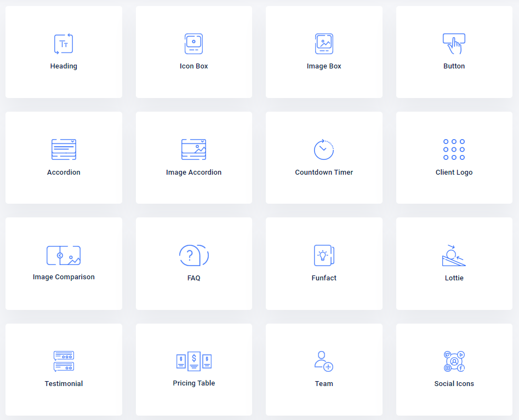Click the Heading widget icon
Screen dimensions: 519x420
tap(64, 44)
